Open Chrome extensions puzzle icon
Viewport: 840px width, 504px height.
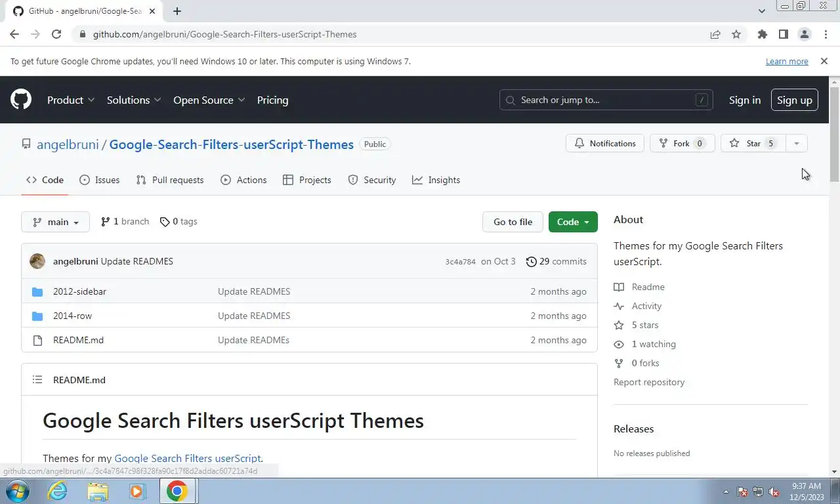pyautogui.click(x=762, y=34)
